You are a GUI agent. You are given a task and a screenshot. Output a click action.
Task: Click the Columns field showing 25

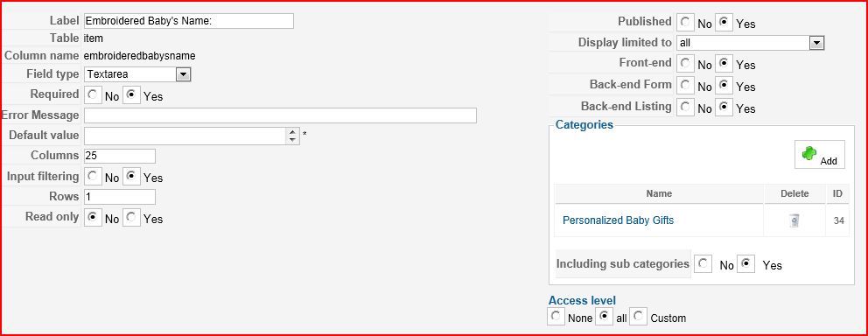(120, 156)
